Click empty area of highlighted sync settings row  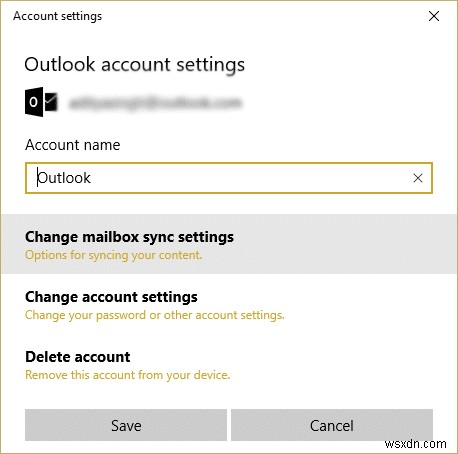[343, 244]
